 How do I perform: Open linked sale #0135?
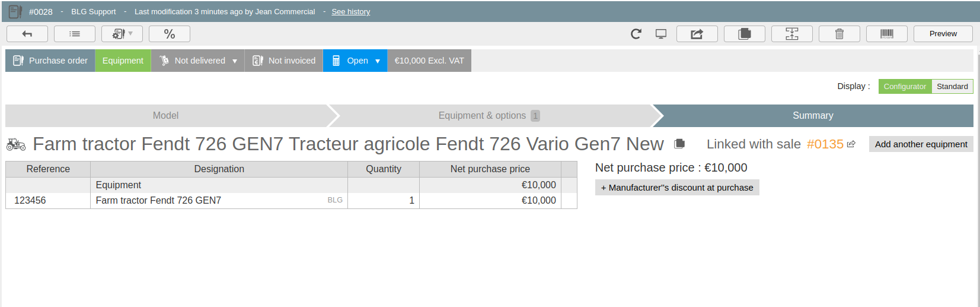(x=825, y=144)
